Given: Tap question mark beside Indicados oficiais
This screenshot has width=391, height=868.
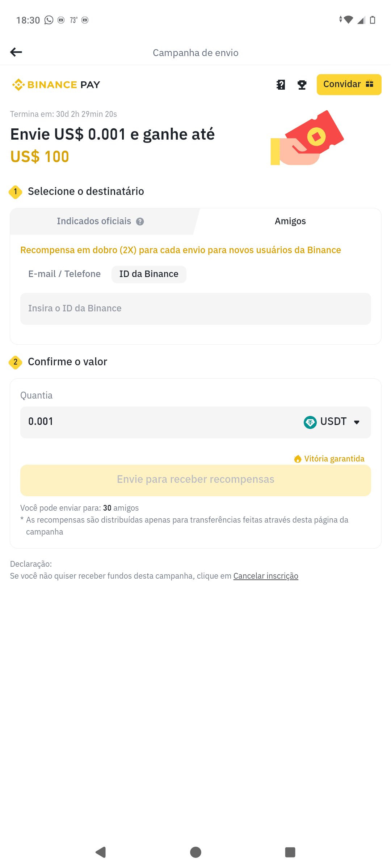Looking at the screenshot, I should click(140, 221).
